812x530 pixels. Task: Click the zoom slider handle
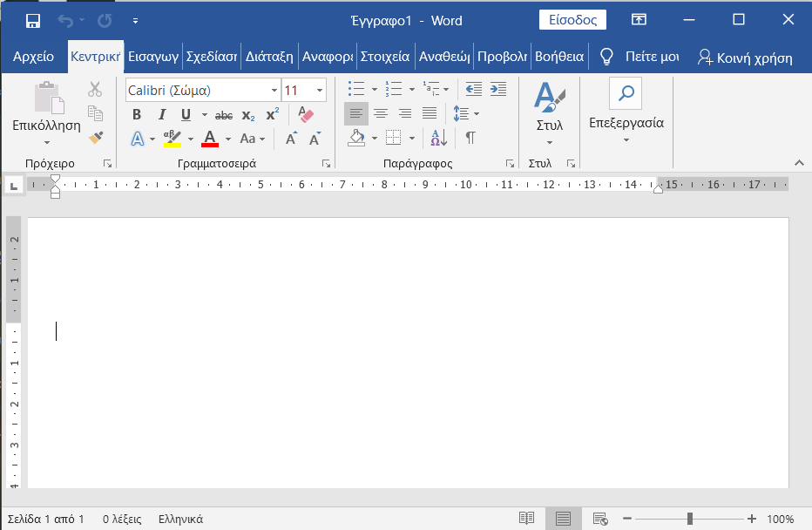click(x=690, y=519)
